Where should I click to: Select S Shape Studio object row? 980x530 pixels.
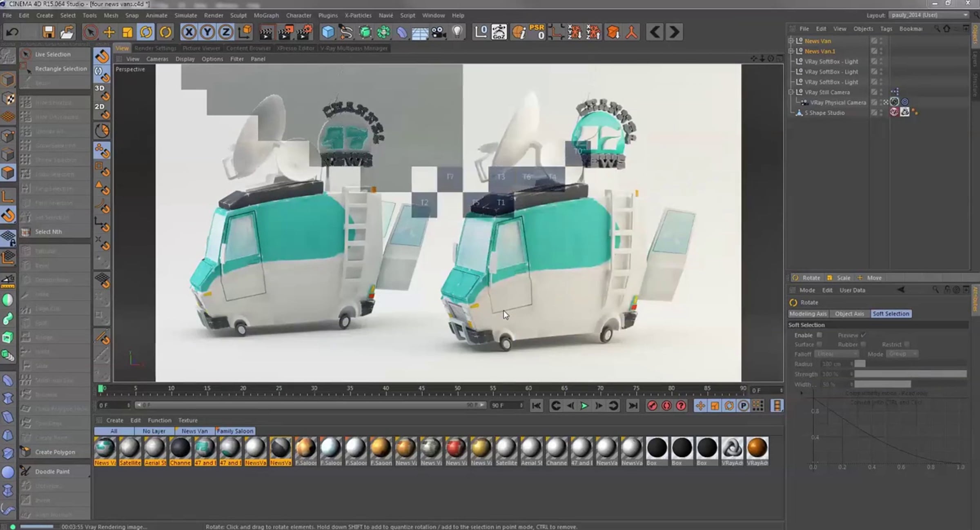(x=825, y=113)
